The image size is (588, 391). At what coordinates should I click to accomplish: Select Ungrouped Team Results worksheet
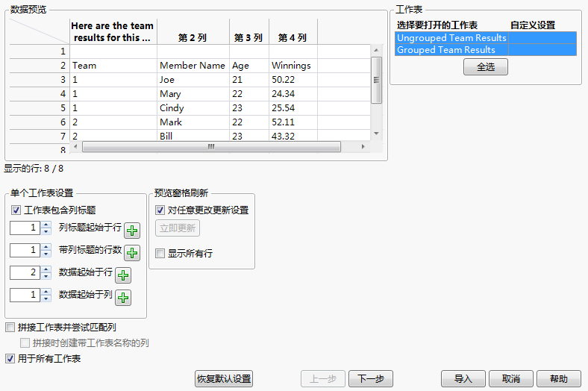(451, 38)
